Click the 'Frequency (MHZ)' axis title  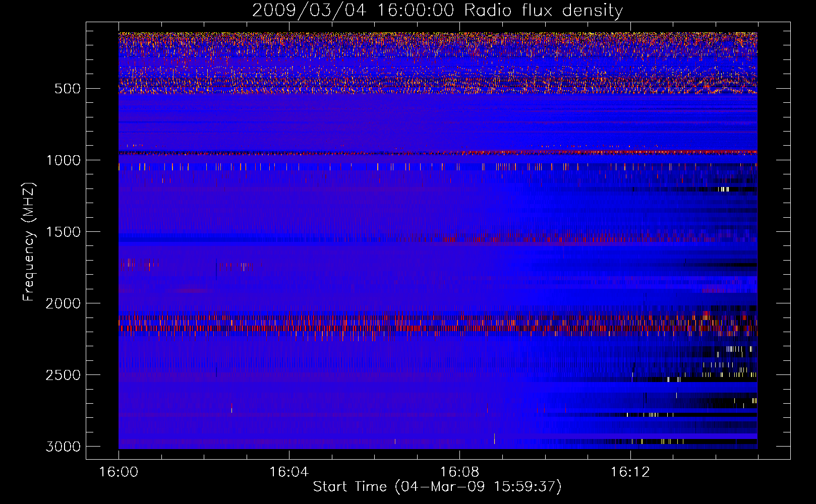coord(29,242)
